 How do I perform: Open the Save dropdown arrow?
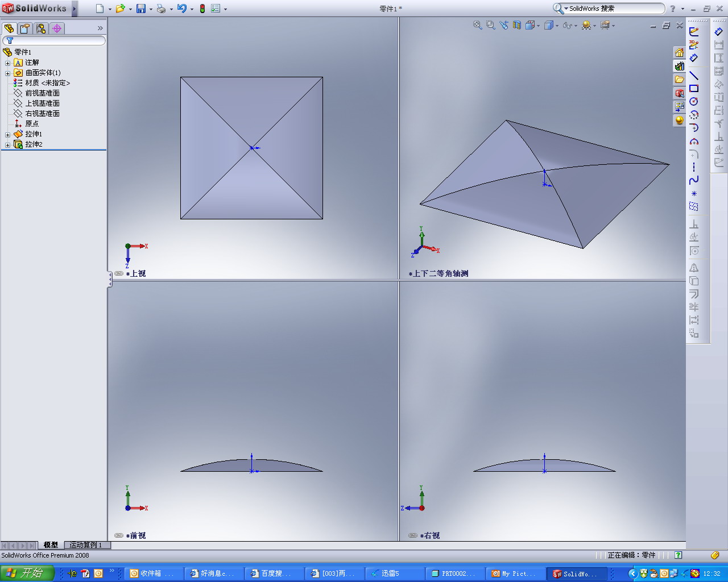(x=151, y=9)
